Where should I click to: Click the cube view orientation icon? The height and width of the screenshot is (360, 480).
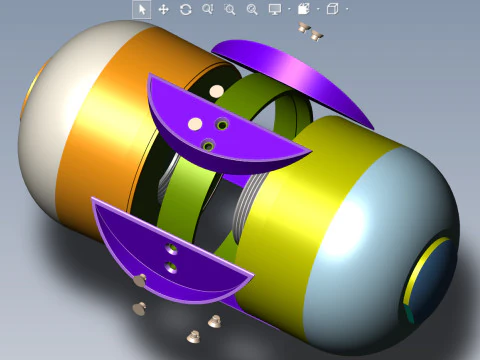point(332,9)
